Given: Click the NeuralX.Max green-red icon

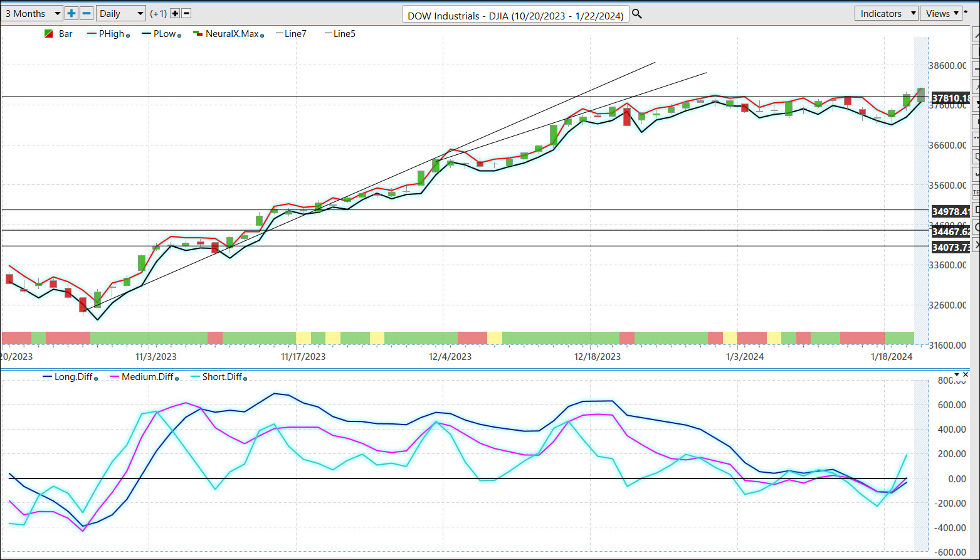Looking at the screenshot, I should (198, 34).
